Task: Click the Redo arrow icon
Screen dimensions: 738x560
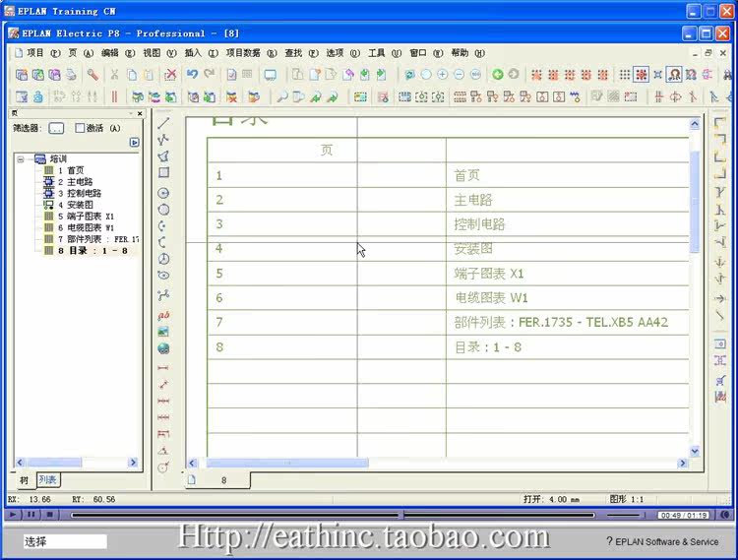Action: tap(209, 75)
